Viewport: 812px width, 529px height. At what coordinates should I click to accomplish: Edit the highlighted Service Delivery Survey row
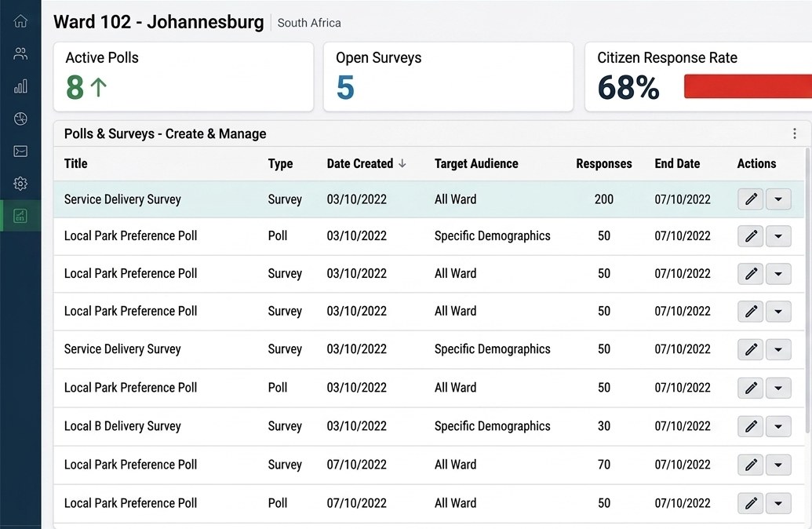coord(750,199)
